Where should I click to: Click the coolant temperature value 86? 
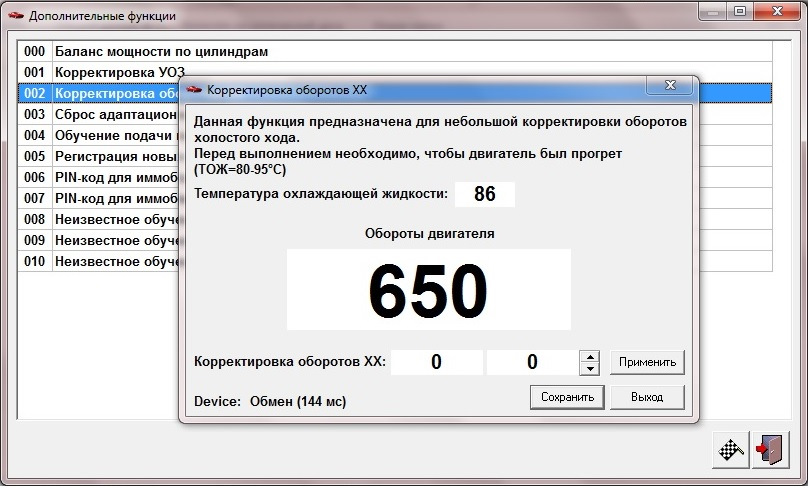pyautogui.click(x=484, y=194)
